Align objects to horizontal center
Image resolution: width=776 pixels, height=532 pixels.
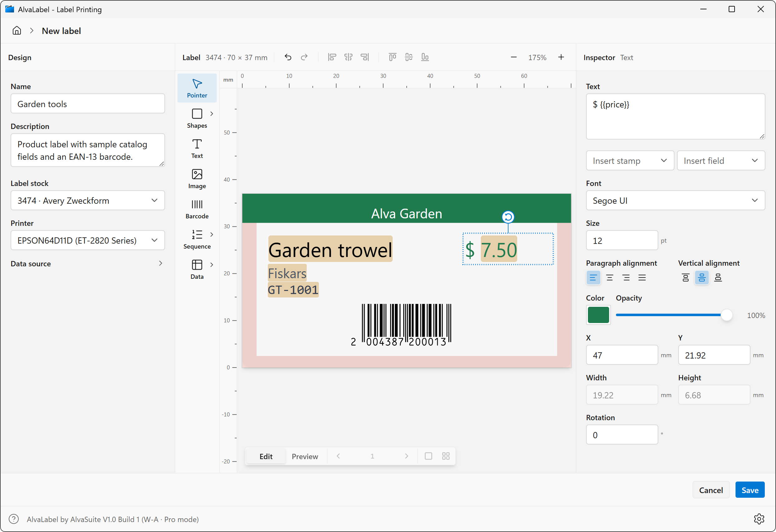tap(348, 57)
